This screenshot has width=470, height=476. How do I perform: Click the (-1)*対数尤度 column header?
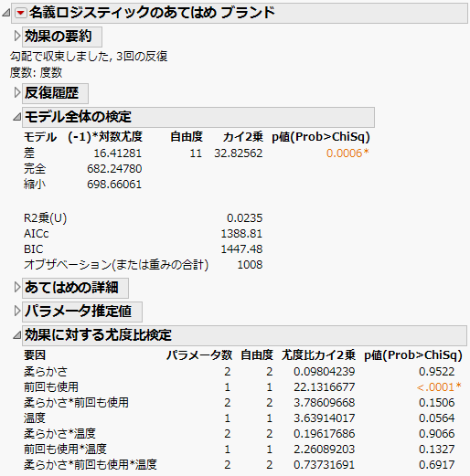pos(105,137)
